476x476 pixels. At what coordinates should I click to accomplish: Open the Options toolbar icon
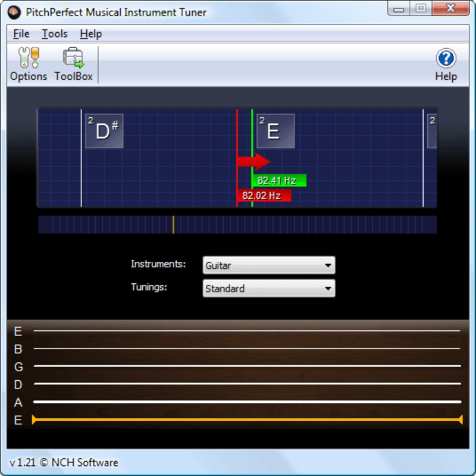click(x=29, y=62)
